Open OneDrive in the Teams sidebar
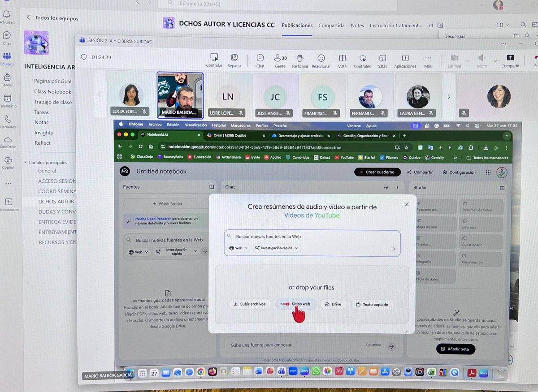Screen dimensions: 538x392 tap(8, 142)
